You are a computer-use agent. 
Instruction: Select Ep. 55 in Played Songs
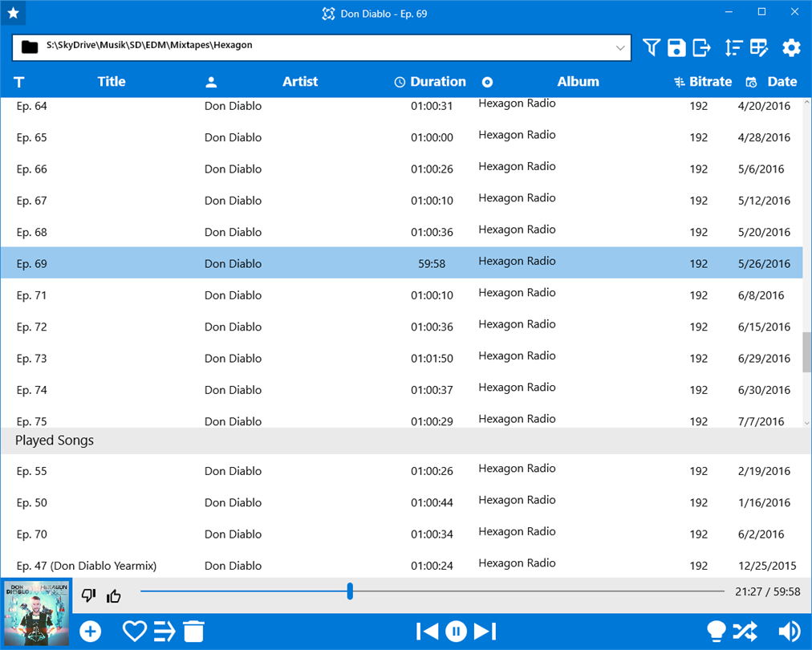[x=405, y=471]
